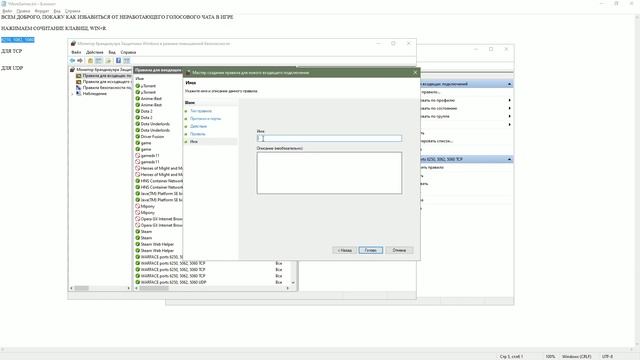Close the rule wizard with X
Viewport: 640px width, 360px height.
click(x=415, y=73)
